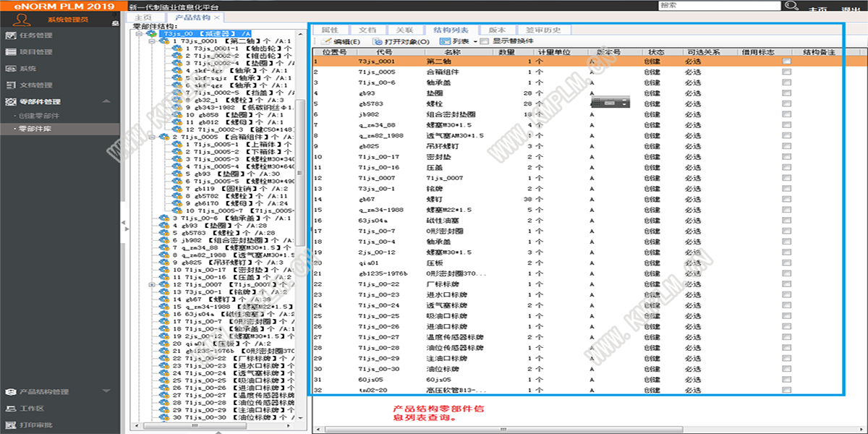Collapse the 零部件管理 sidebar section

click(106, 102)
